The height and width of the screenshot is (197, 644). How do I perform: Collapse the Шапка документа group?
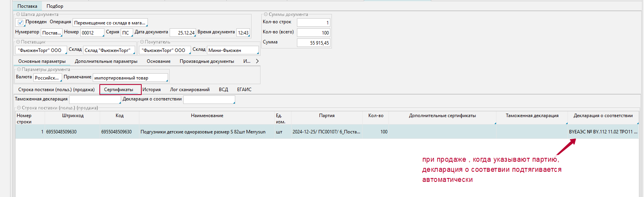(x=18, y=14)
